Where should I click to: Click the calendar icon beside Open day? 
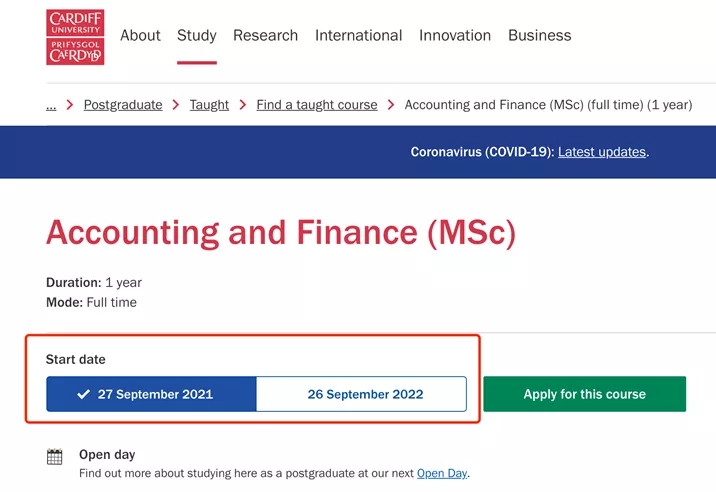55,457
